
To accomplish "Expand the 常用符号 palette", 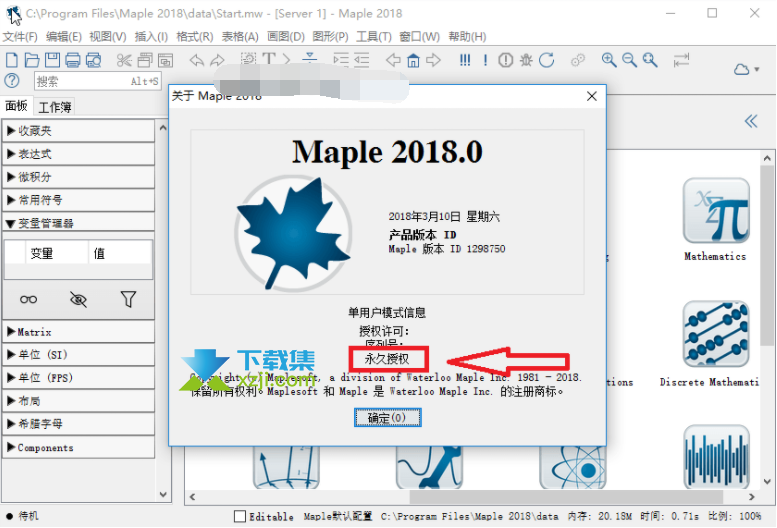I will pos(78,200).
